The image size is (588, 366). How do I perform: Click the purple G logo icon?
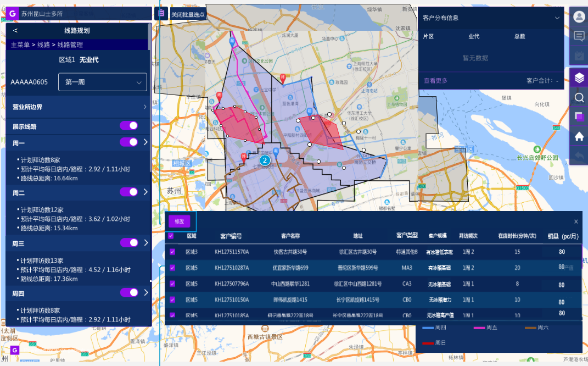coord(12,14)
